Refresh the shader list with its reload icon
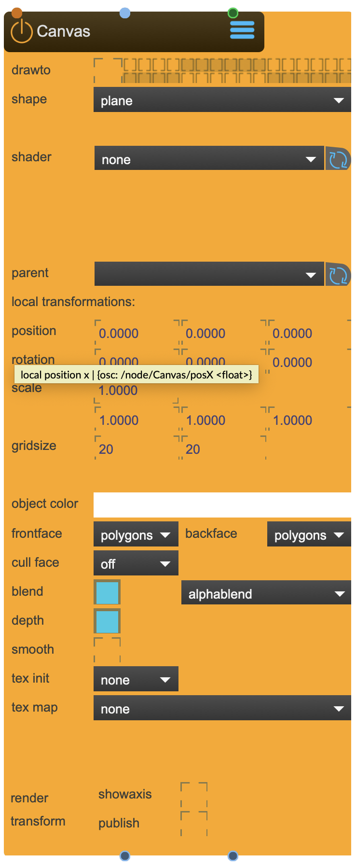The width and height of the screenshot is (356, 868). pos(339,158)
